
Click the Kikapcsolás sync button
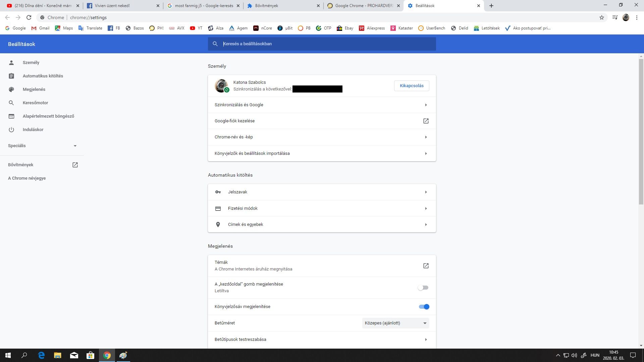(x=411, y=86)
